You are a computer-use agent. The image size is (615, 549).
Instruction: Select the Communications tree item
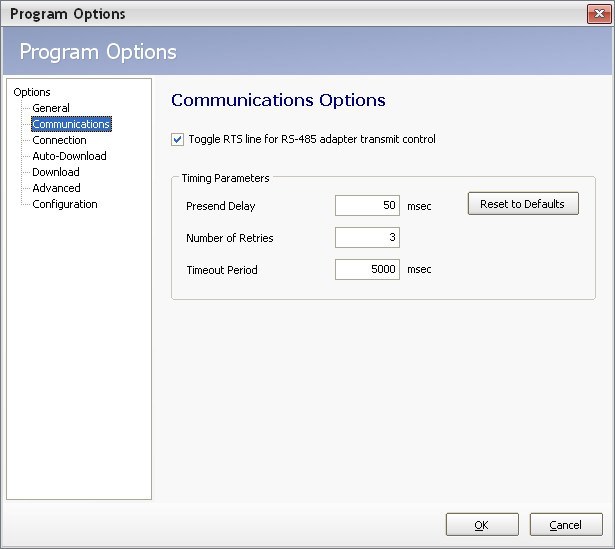click(x=71, y=124)
